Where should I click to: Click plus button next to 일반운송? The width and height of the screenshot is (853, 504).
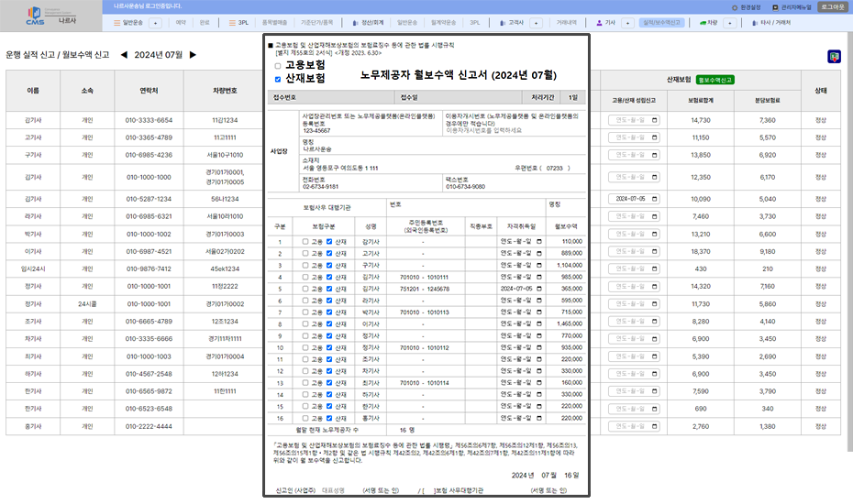(156, 23)
